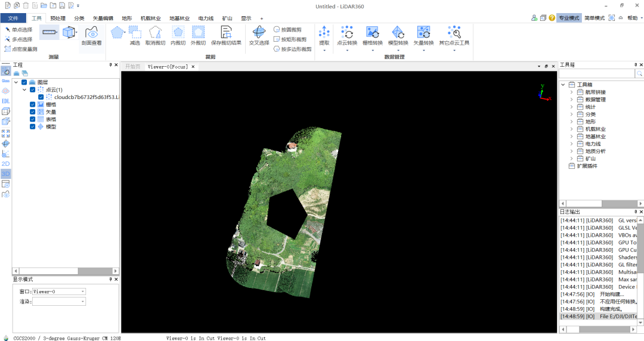The image size is (644, 341).
Task: Toggle the 矢量 layer checkbox
Action: (x=32, y=112)
